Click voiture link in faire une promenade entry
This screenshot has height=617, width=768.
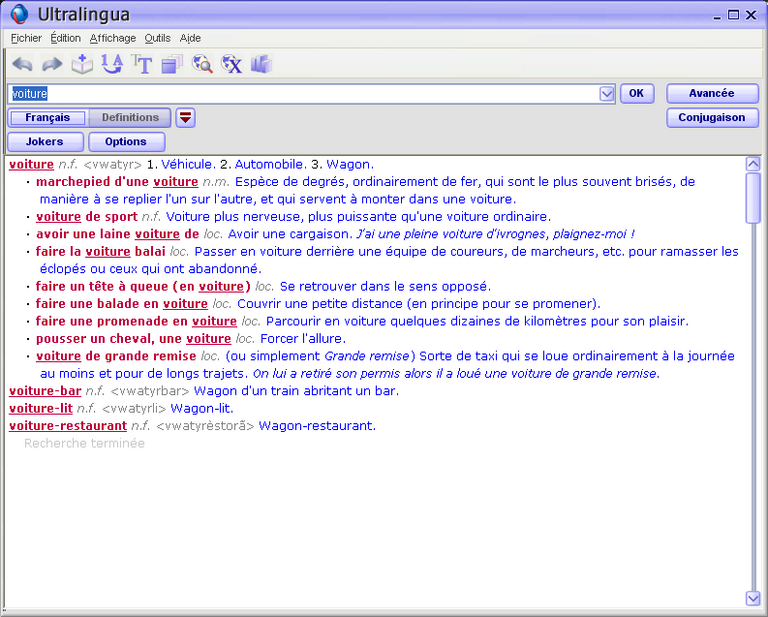point(214,321)
